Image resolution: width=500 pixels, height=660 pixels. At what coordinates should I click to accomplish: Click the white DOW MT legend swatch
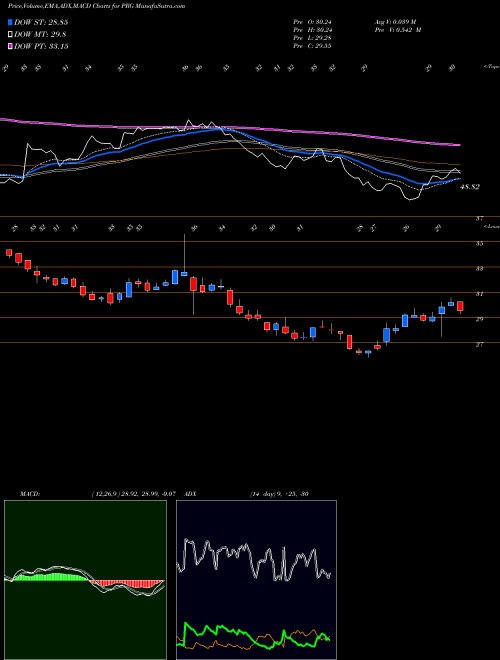tap(10, 35)
